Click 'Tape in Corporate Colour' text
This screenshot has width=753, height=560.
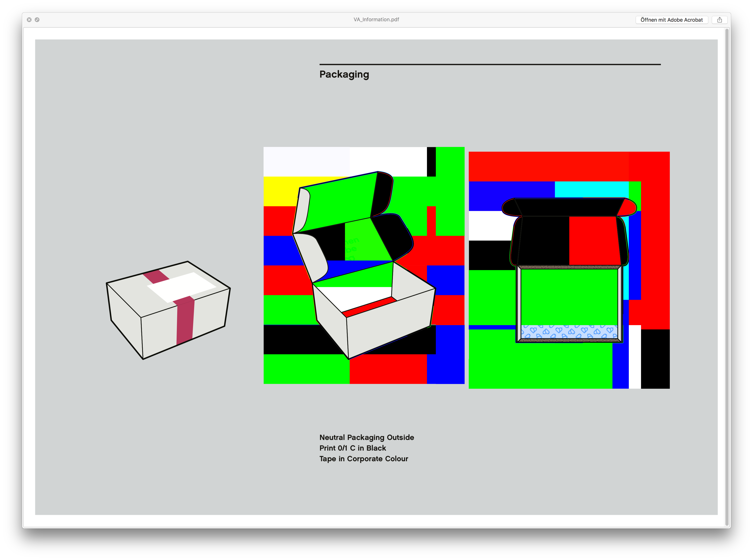[363, 459]
